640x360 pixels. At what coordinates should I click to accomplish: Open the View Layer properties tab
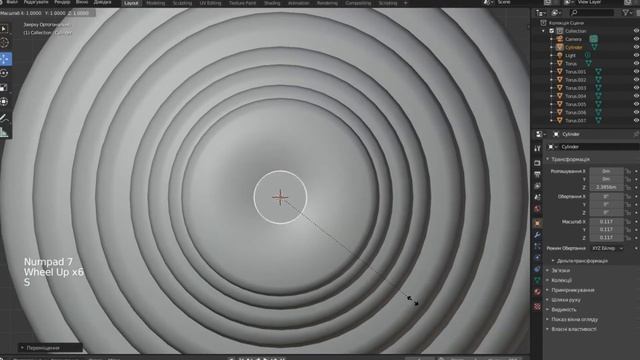[x=537, y=186]
